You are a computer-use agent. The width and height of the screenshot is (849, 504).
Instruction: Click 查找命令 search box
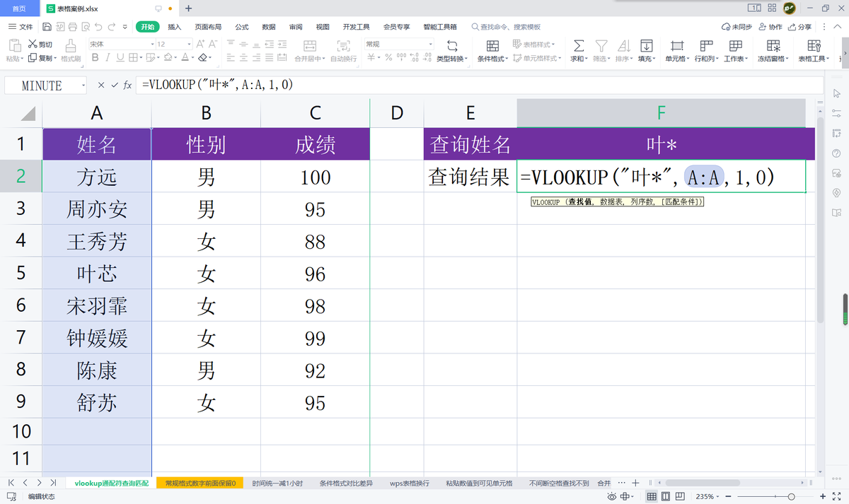point(505,27)
